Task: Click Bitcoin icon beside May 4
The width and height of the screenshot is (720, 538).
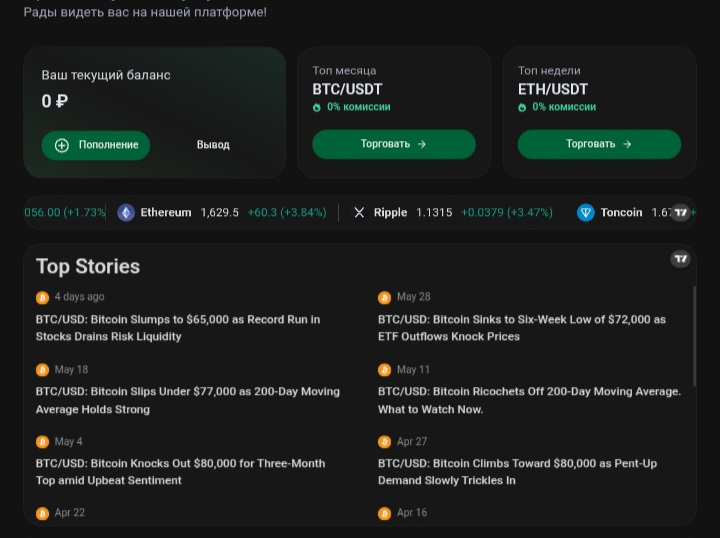Action: pos(42,442)
